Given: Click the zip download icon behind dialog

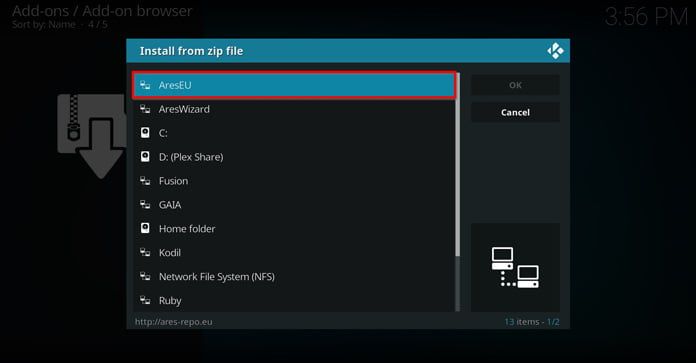Looking at the screenshot, I should click(91, 136).
